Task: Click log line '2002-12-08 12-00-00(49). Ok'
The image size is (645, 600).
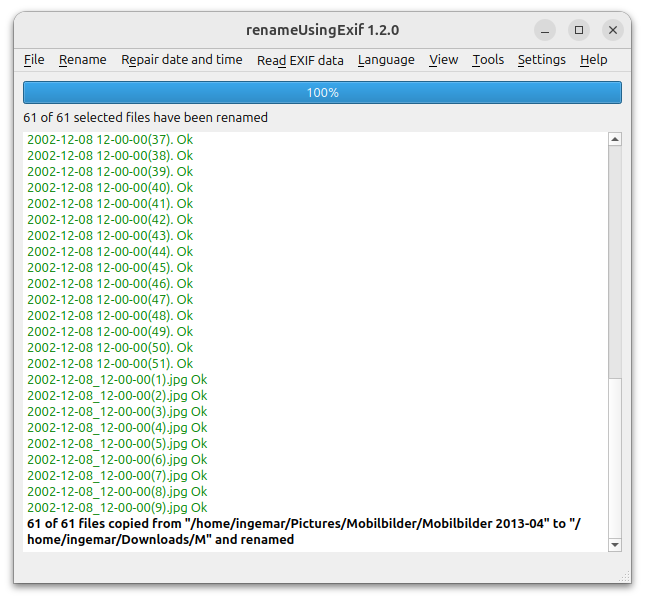Action: (110, 332)
